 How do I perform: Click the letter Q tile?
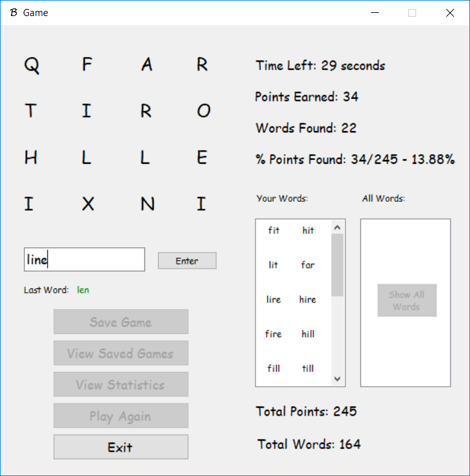pos(31,65)
